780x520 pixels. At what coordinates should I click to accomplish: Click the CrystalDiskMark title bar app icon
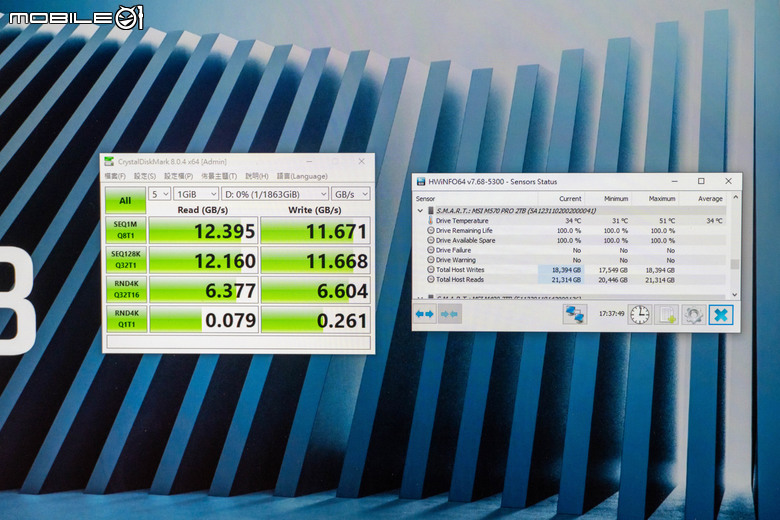pos(109,162)
